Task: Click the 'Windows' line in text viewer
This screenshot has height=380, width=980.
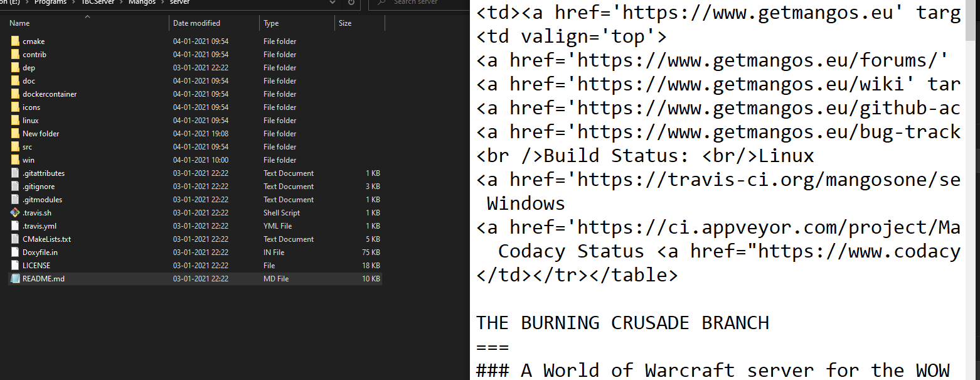Action: click(x=526, y=204)
